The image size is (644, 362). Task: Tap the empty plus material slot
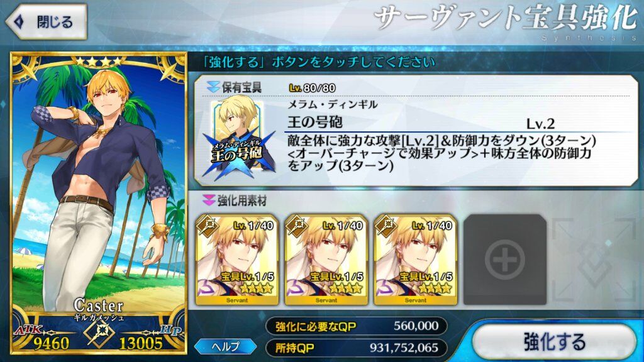(x=505, y=260)
